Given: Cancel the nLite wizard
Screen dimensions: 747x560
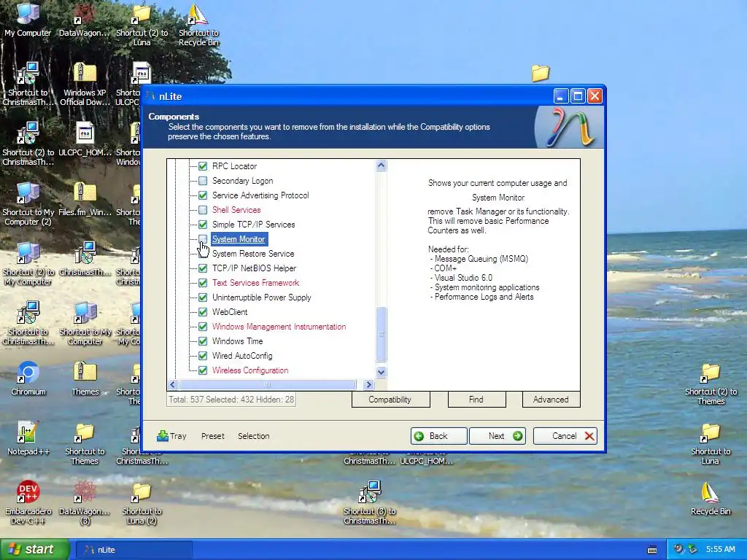Looking at the screenshot, I should (x=565, y=436).
